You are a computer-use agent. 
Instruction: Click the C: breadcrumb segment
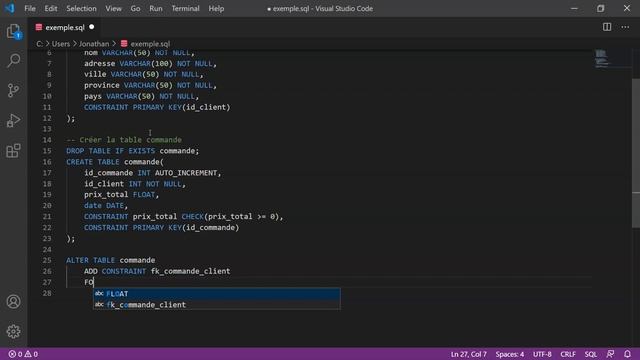click(x=39, y=44)
